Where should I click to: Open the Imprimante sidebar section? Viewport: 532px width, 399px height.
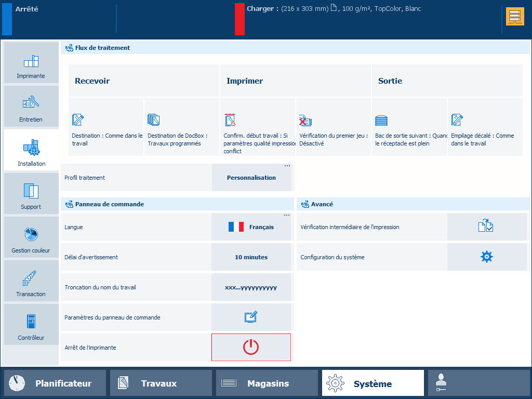31,63
